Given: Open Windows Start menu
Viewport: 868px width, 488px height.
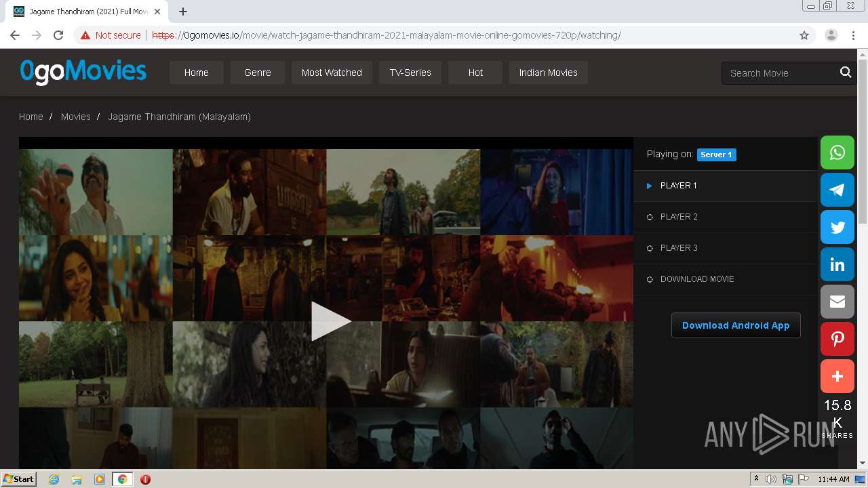Looking at the screenshot, I should pos(18,479).
